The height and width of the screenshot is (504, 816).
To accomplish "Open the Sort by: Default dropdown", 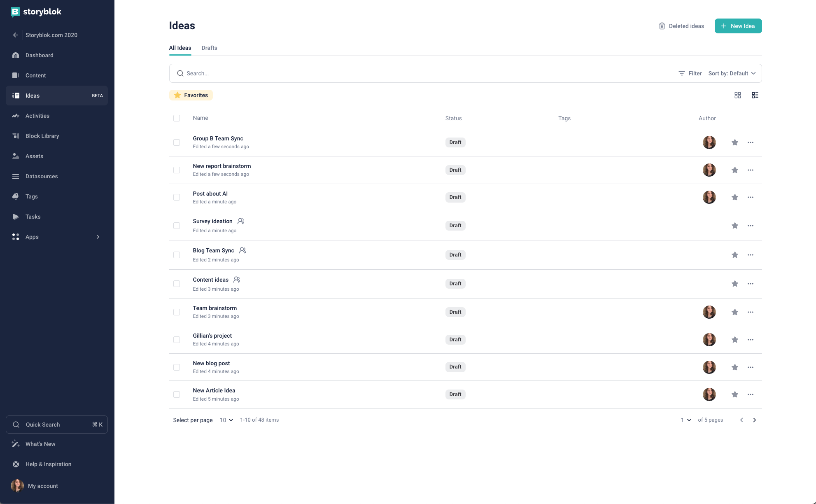I will click(732, 73).
